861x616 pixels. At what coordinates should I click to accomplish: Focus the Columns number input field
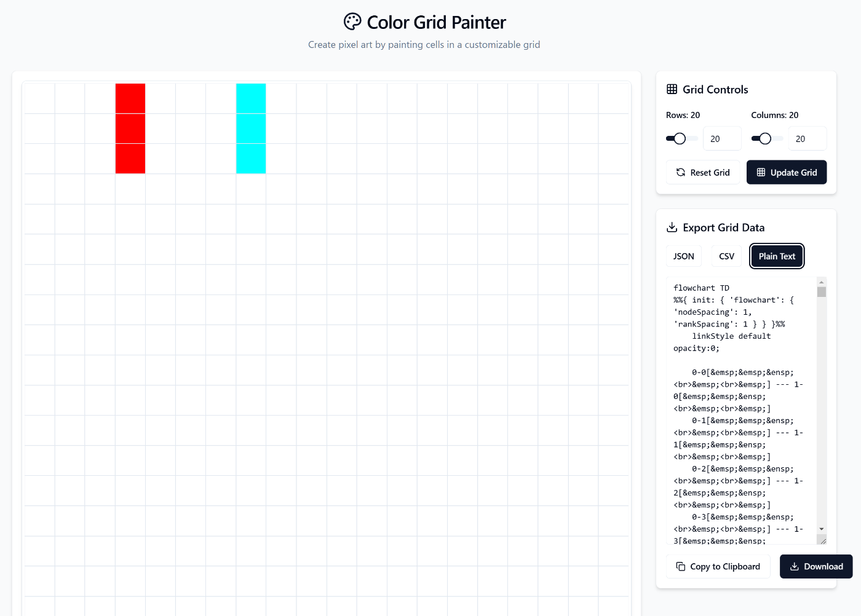point(807,138)
